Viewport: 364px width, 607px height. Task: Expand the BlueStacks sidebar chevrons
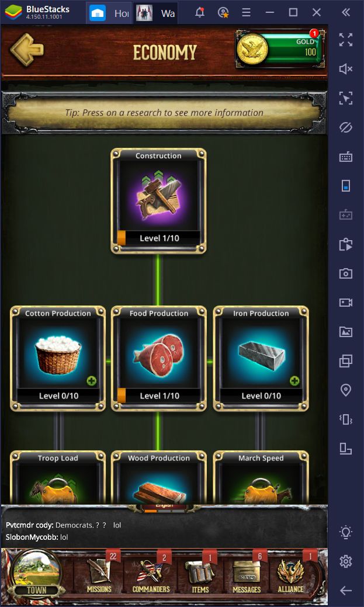click(x=346, y=12)
